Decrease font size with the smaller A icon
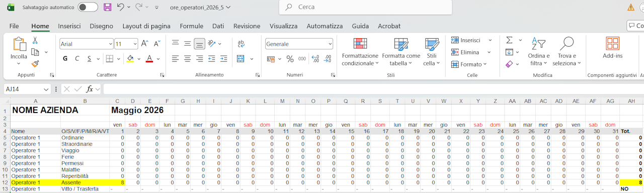 point(157,44)
